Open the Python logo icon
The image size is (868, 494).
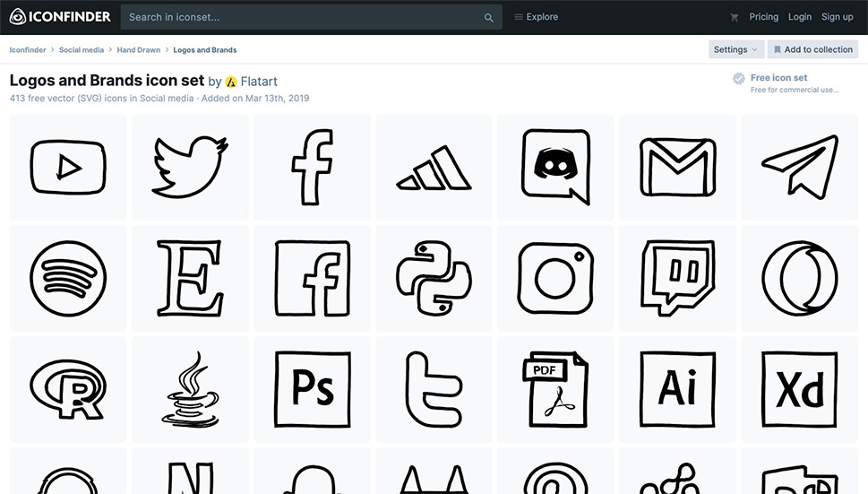click(x=434, y=278)
